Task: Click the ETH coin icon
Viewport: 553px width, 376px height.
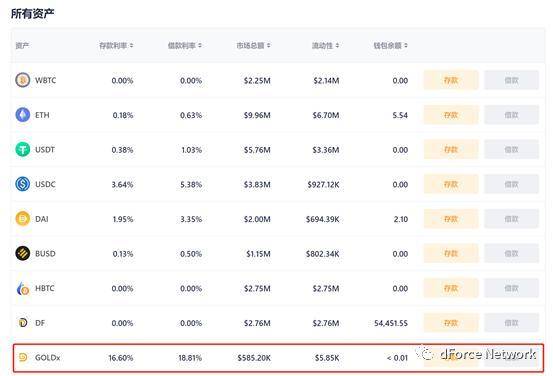Action: point(23,115)
